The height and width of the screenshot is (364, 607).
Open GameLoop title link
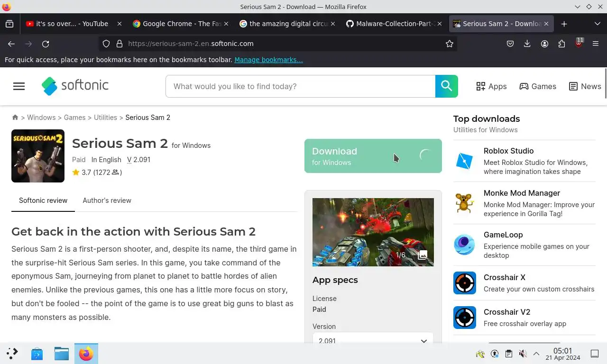(x=503, y=235)
